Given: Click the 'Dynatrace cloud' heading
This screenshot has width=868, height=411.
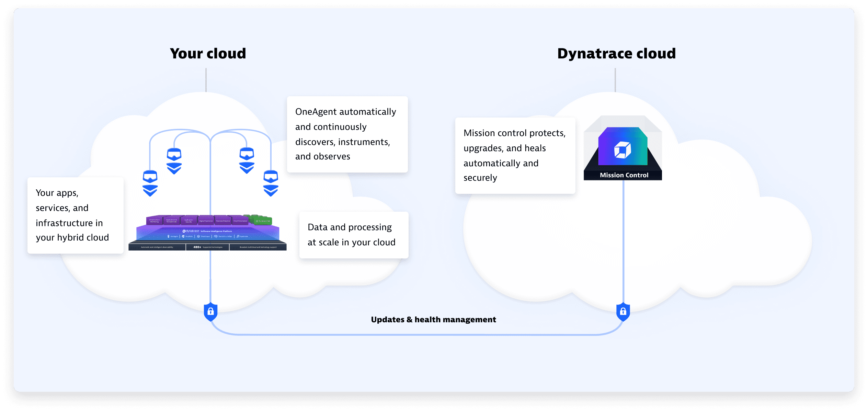Looking at the screenshot, I should (x=616, y=53).
